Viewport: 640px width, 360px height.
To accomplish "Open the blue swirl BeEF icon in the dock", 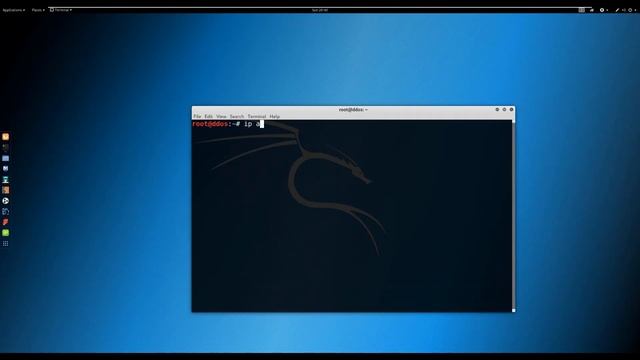I will coord(5,211).
